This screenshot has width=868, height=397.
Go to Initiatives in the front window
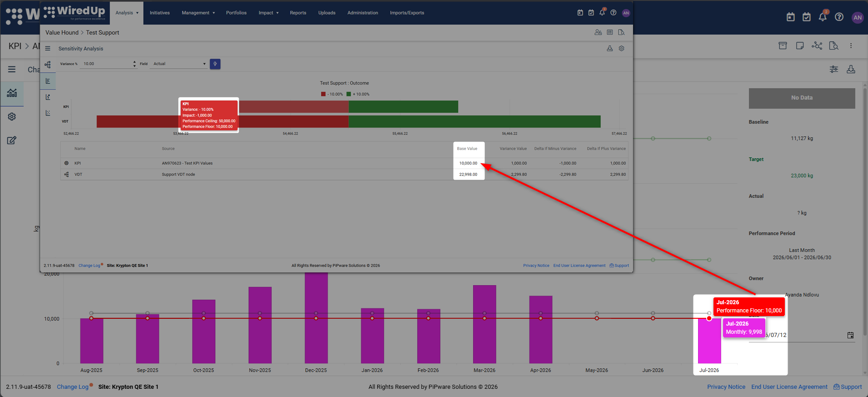pos(160,13)
